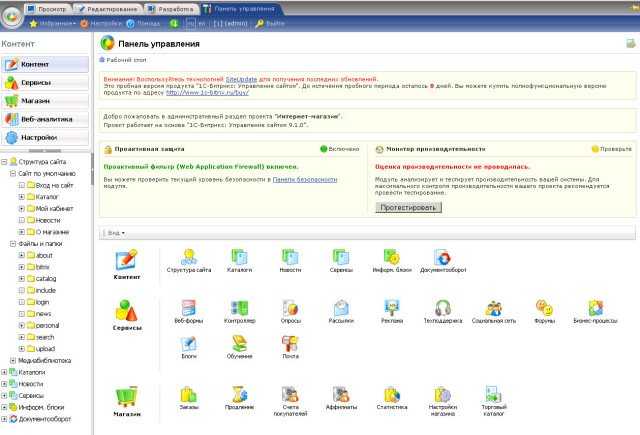Select the catalog folder in the tree

click(42, 279)
